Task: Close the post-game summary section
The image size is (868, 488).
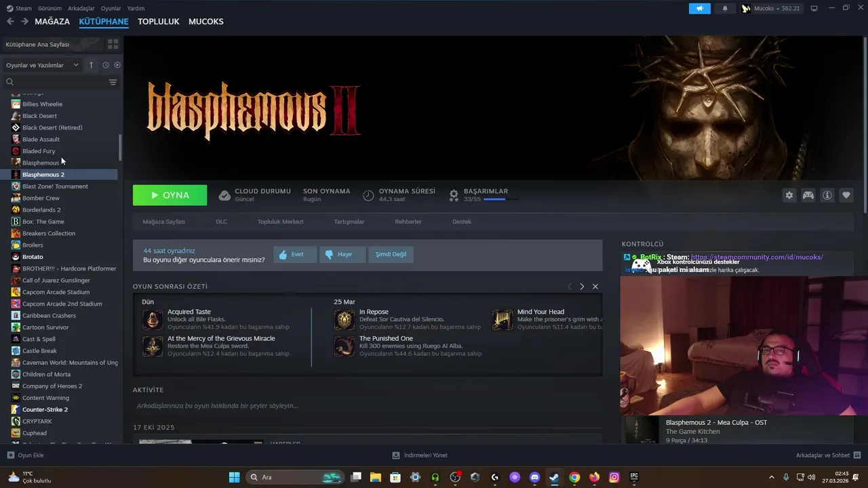Action: click(x=595, y=287)
